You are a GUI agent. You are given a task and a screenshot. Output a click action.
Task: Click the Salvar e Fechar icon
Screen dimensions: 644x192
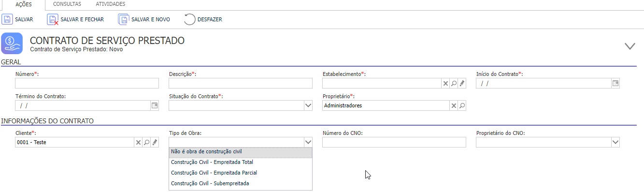[53, 19]
